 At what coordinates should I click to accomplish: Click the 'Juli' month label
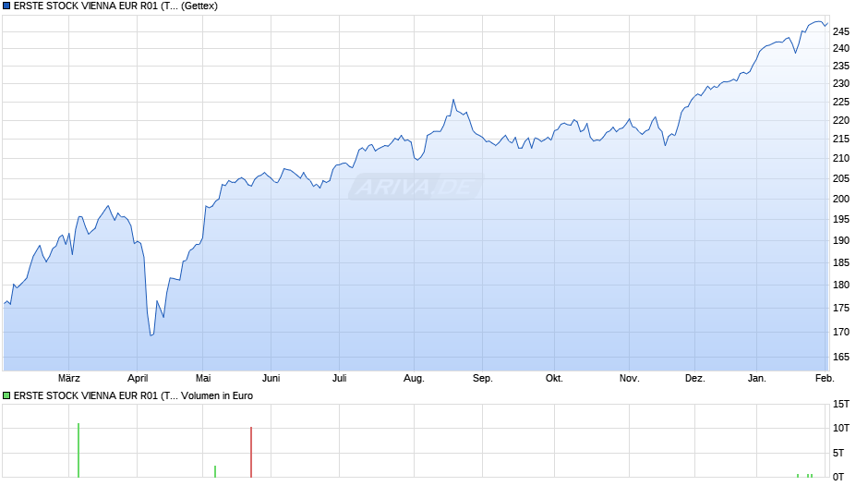click(339, 378)
